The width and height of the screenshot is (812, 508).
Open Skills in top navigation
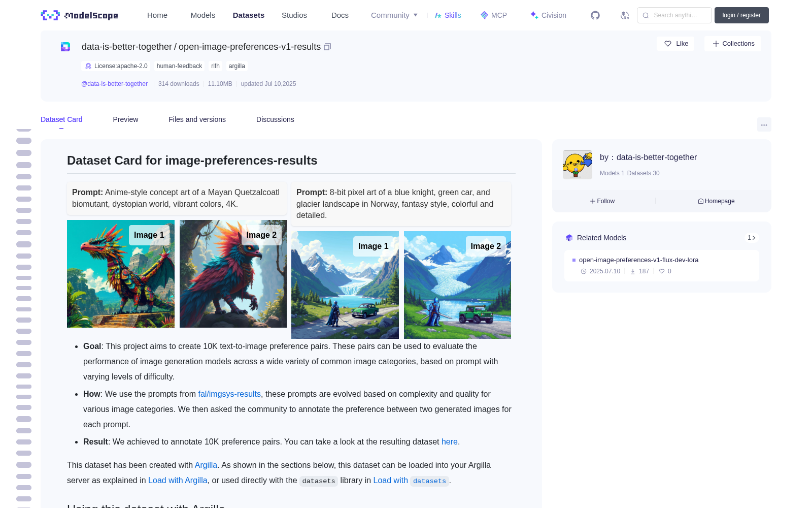(x=448, y=15)
